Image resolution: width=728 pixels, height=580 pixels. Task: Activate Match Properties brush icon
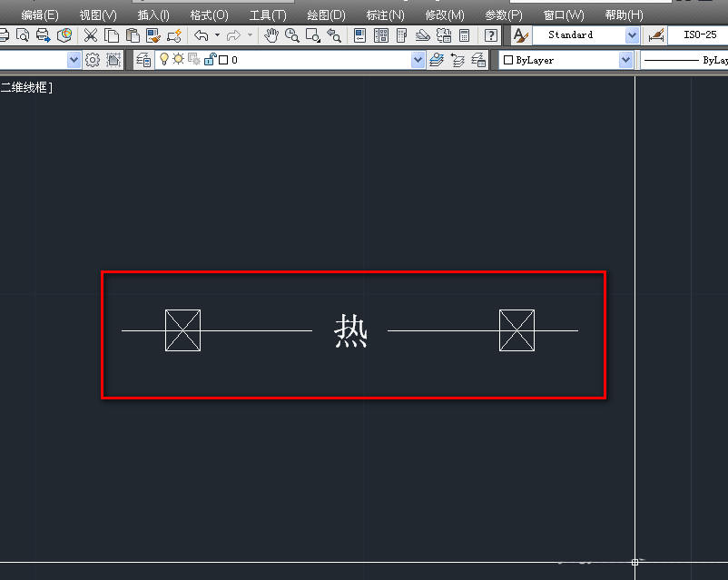(x=153, y=35)
